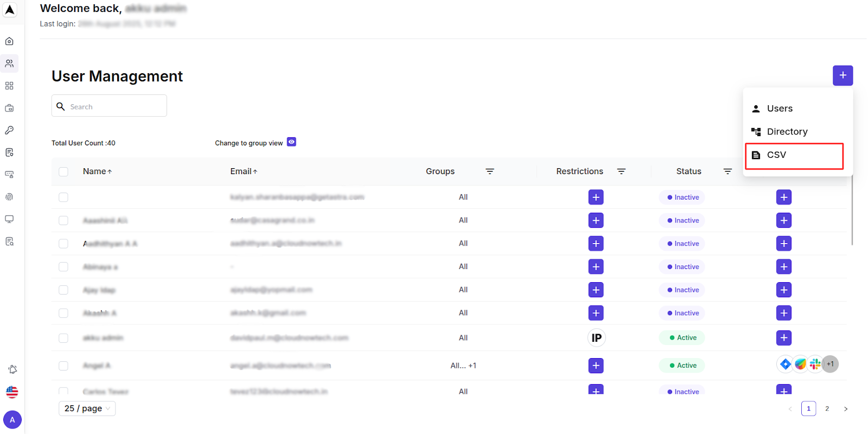Tick the checkbox for akku admin
Viewport: 868px width, 434px height.
63,338
